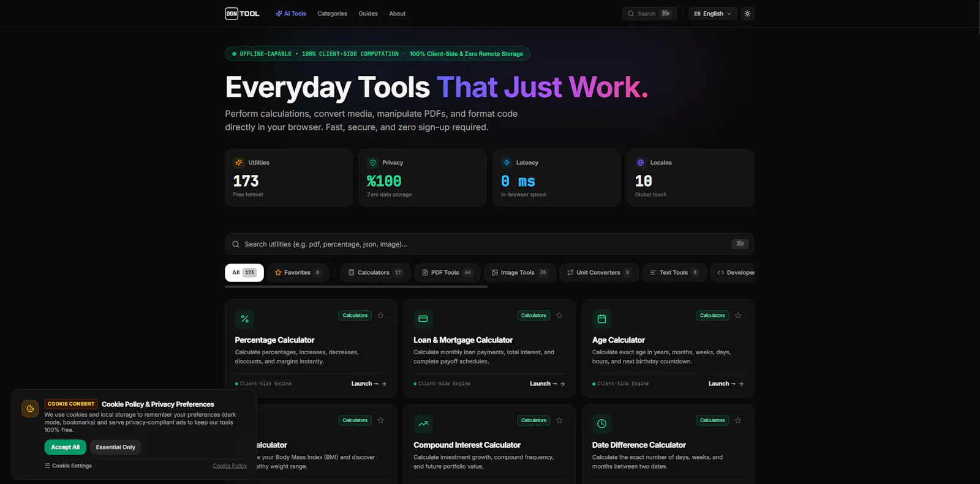Click the keyboard shortcut badge in utilities search
The width and height of the screenshot is (980, 484).
point(740,244)
